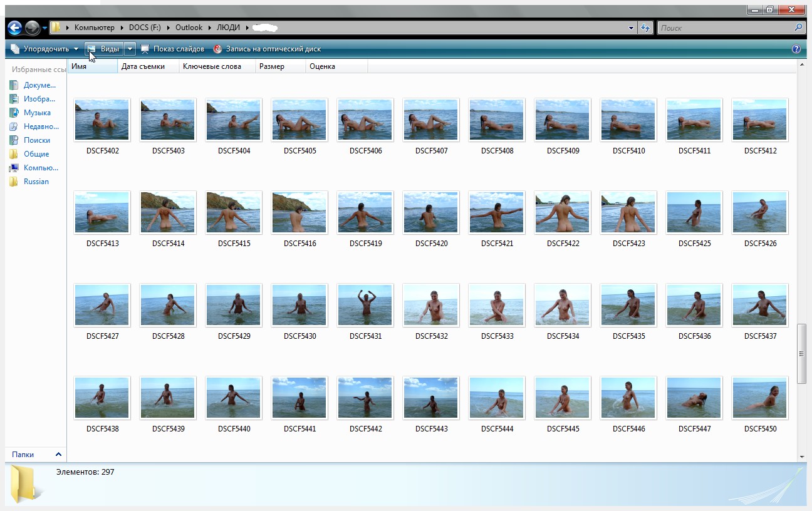Click the Forward navigation arrow button
The width and height of the screenshot is (812, 511).
pyautogui.click(x=32, y=28)
